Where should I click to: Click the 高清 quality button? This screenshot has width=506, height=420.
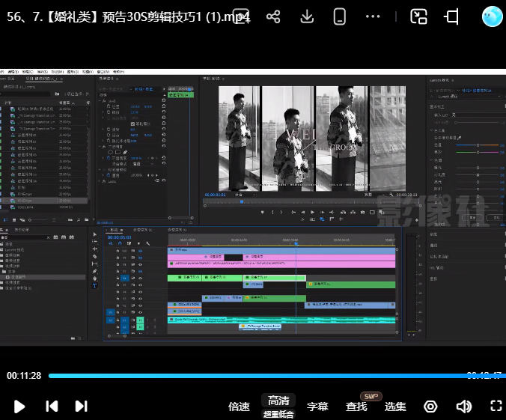278,401
